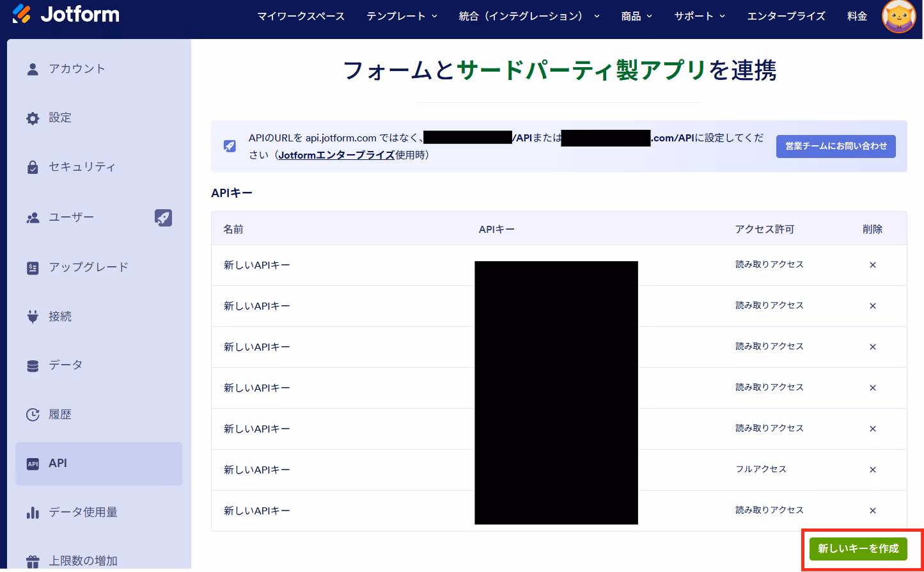The width and height of the screenshot is (924, 572).
Task: Click the 上限数の増加 gift icon
Action: click(33, 561)
